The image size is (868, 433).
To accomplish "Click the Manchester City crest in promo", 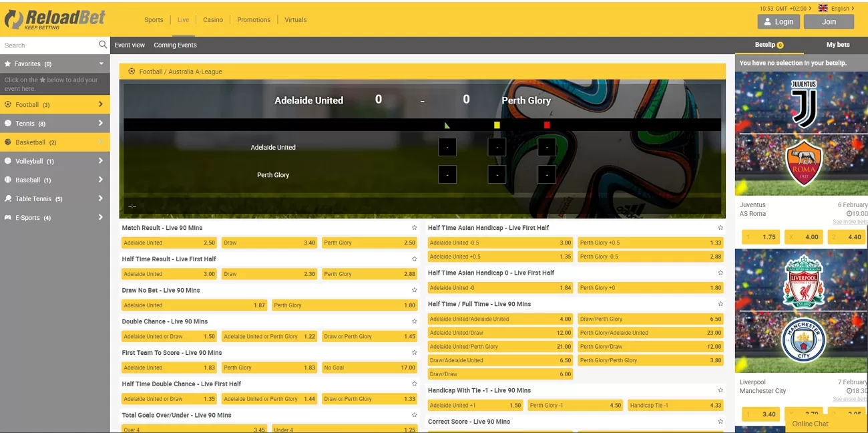I will point(803,341).
